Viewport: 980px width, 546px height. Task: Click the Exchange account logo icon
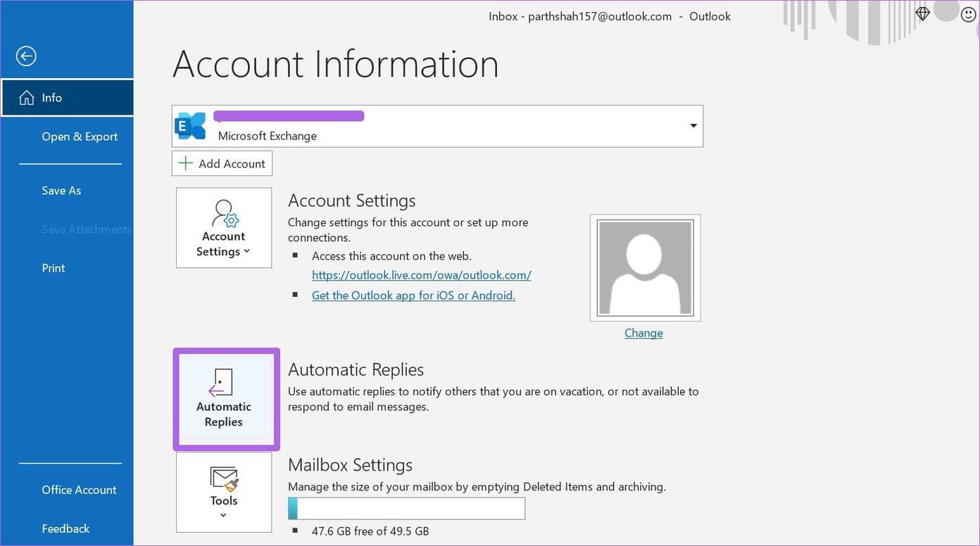click(x=190, y=126)
